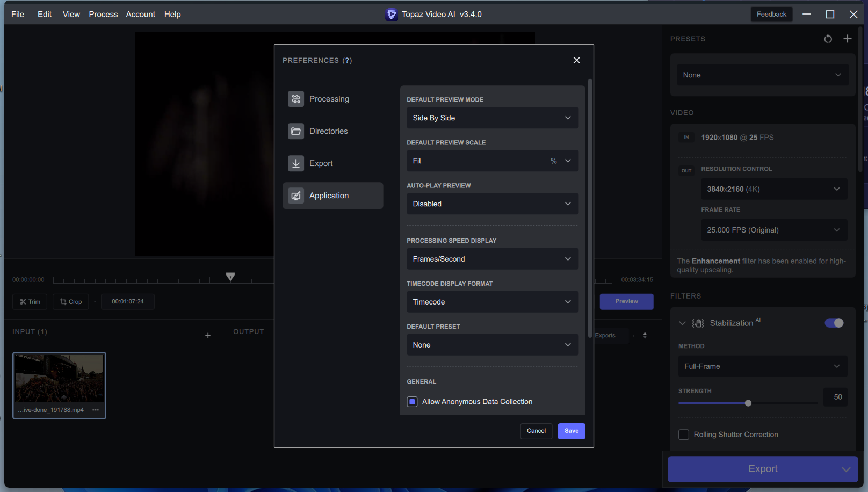Click the Stabilization filter icon
This screenshot has width=868, height=492.
click(x=698, y=323)
